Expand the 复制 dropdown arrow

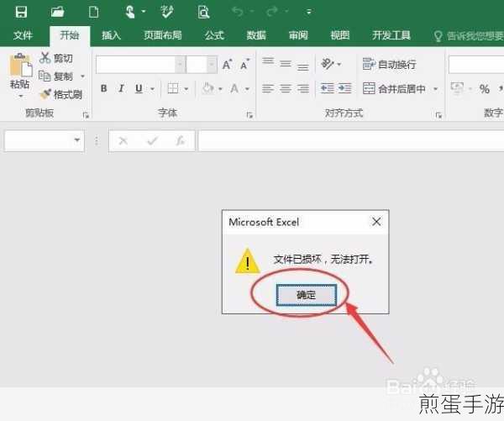(82, 76)
